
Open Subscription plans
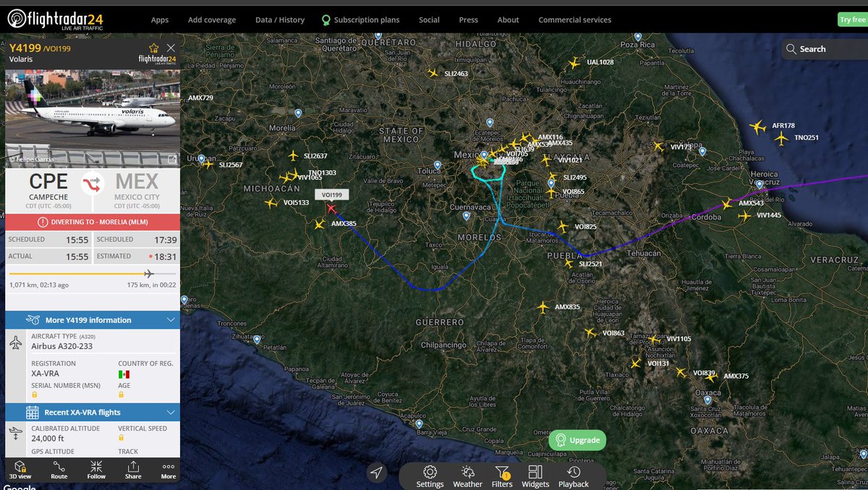[x=360, y=20]
